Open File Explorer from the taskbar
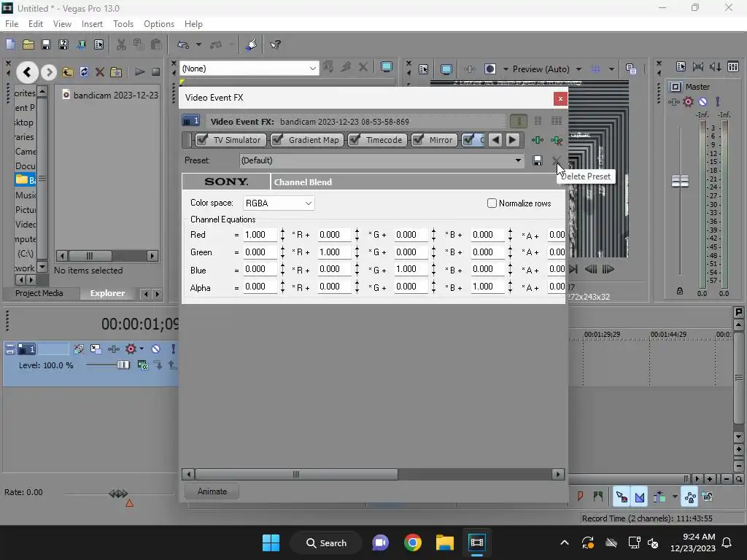This screenshot has height=560, width=747. pos(444,542)
